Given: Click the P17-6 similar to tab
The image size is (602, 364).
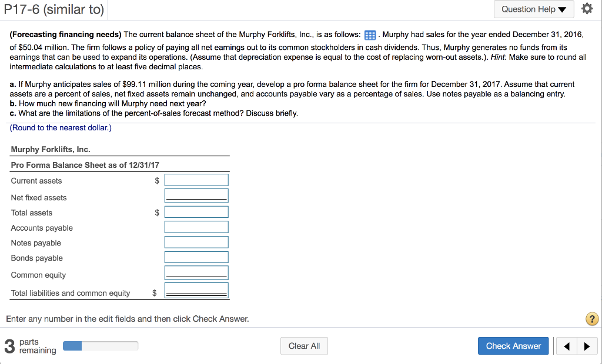Looking at the screenshot, I should point(54,9).
